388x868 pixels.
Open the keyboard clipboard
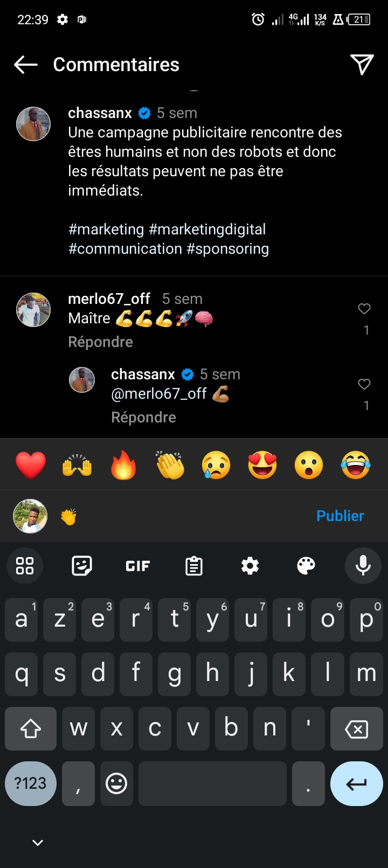click(x=194, y=566)
